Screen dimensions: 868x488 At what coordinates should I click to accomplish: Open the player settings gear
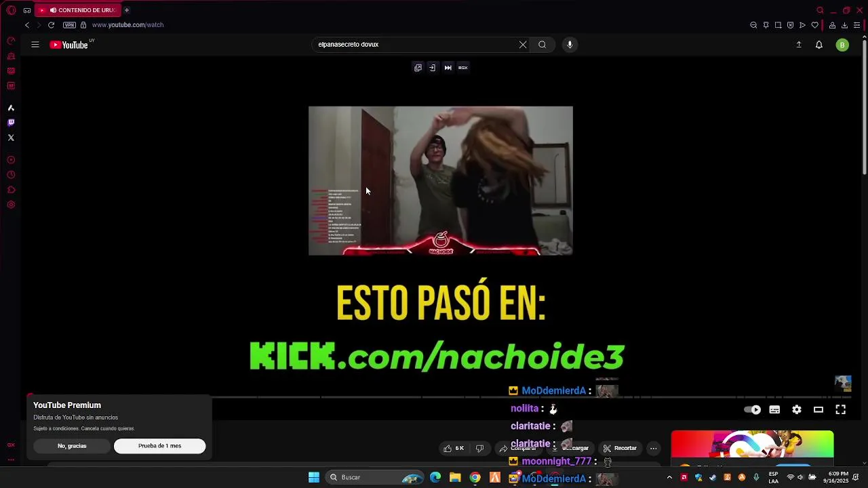[797, 409]
